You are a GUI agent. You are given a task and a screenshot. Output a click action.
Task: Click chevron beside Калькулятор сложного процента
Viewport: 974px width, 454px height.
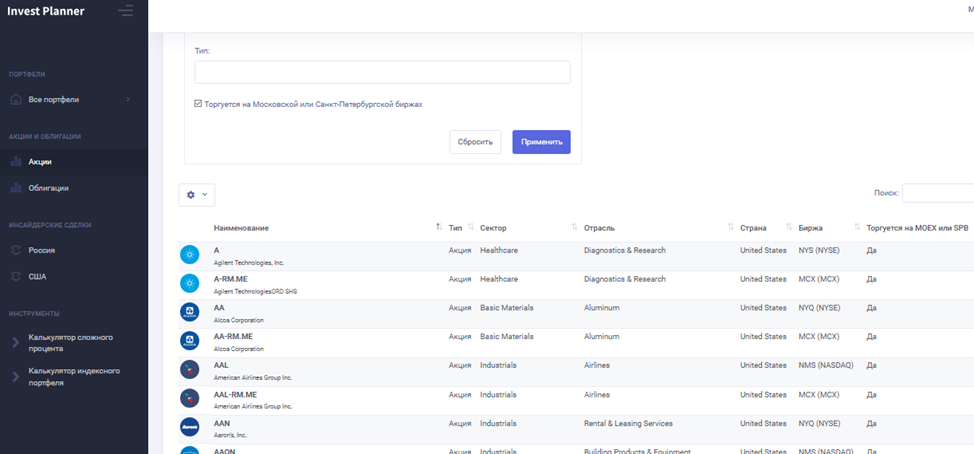tap(16, 343)
